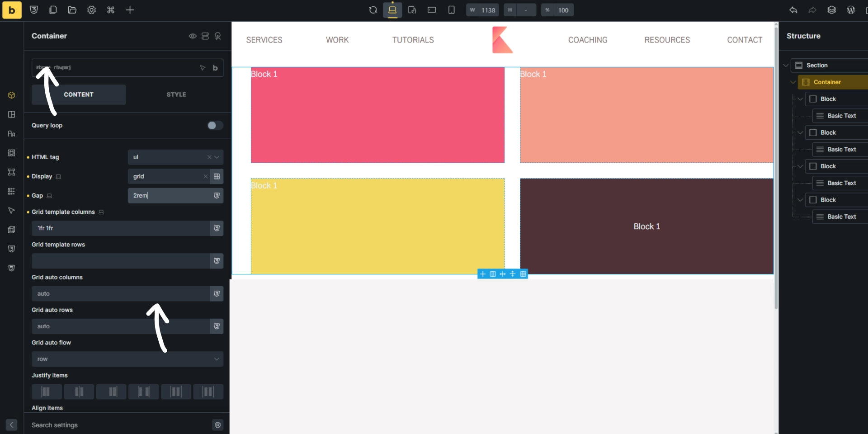The image size is (868, 434).
Task: Click the dynamic data icon beside Gap field
Action: [x=217, y=196]
